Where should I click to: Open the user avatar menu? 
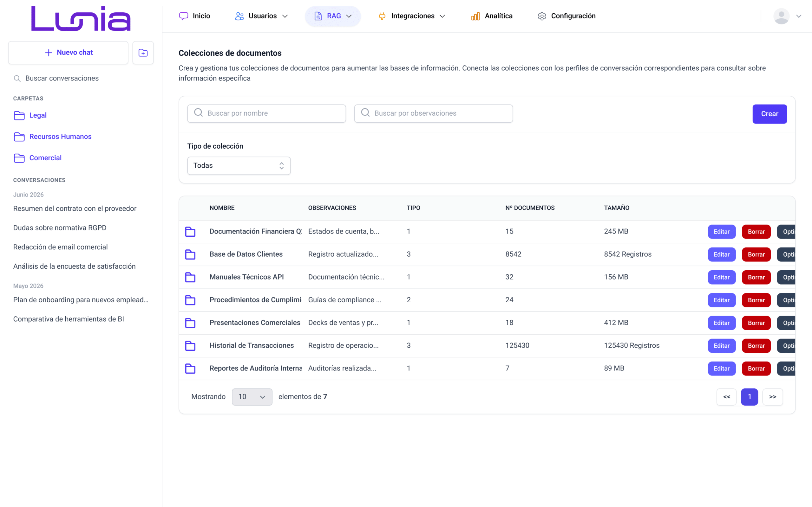pos(787,16)
